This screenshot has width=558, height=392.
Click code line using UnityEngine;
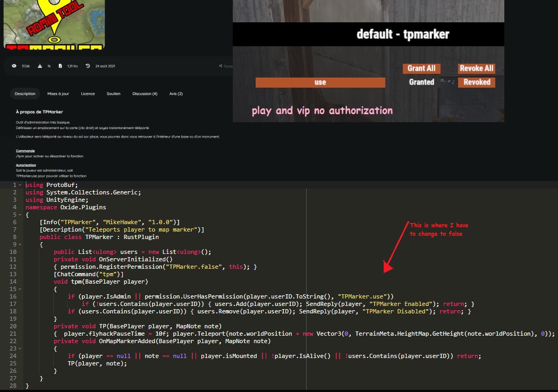click(57, 200)
